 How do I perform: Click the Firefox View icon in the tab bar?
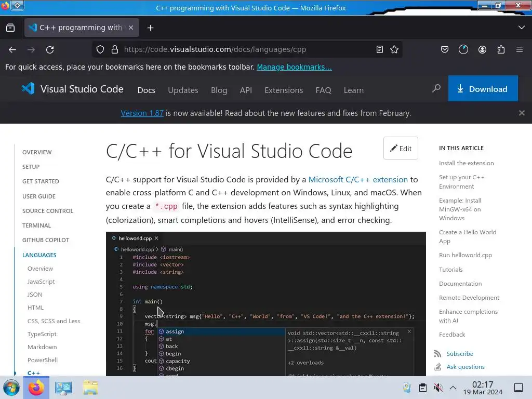[x=10, y=28]
